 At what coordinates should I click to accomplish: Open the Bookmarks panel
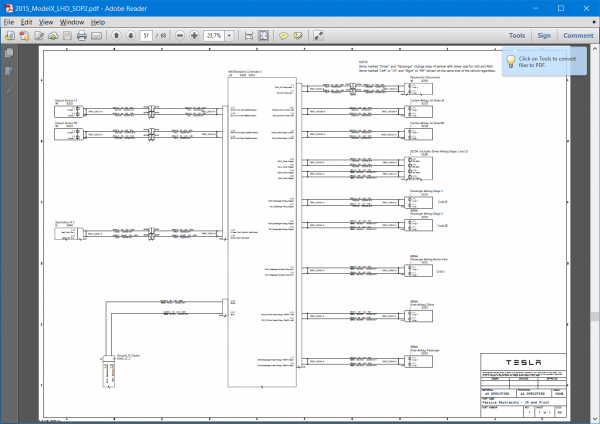coord(8,71)
